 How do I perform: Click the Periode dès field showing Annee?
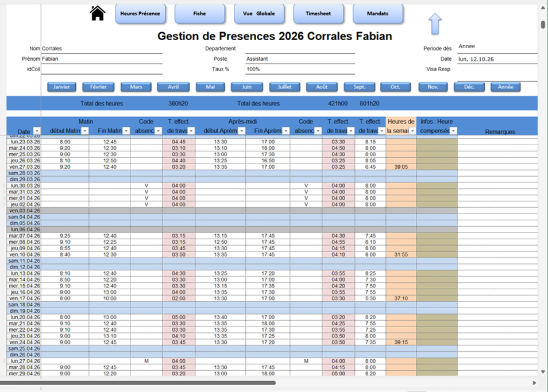point(497,47)
